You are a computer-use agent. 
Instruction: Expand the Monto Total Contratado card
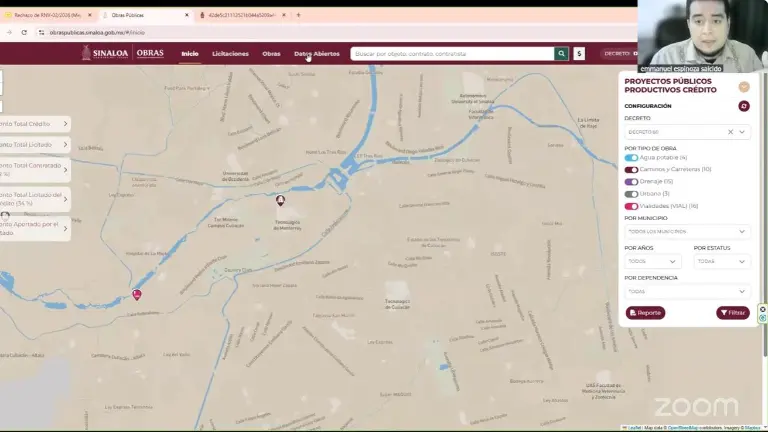pyautogui.click(x=34, y=169)
